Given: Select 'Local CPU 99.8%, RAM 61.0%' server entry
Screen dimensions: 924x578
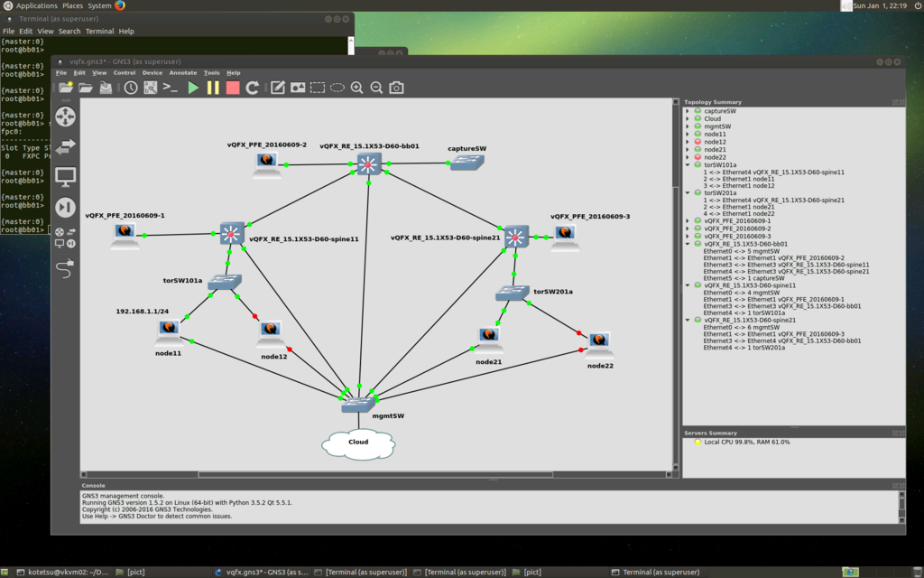Looking at the screenshot, I should click(746, 442).
